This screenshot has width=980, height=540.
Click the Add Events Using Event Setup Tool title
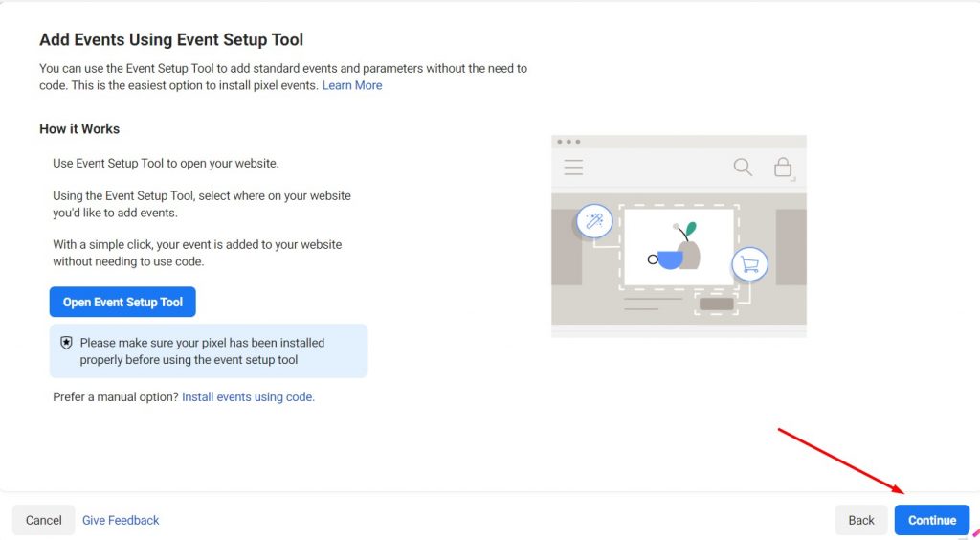tap(171, 39)
